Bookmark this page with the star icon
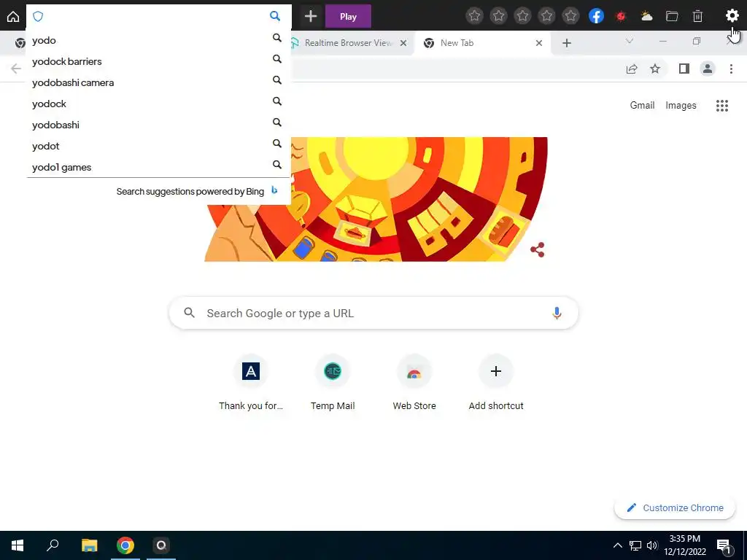This screenshot has width=747, height=560. click(656, 69)
